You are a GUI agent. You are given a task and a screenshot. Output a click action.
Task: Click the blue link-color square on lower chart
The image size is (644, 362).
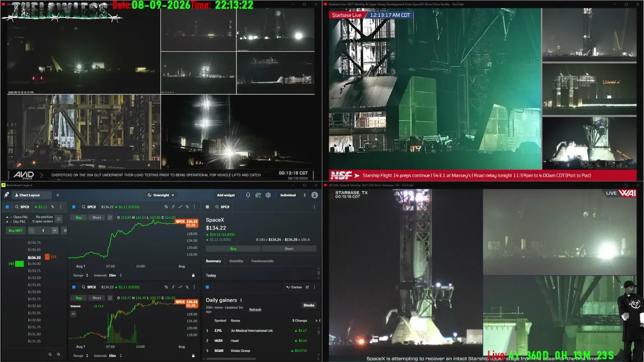[x=73, y=287]
